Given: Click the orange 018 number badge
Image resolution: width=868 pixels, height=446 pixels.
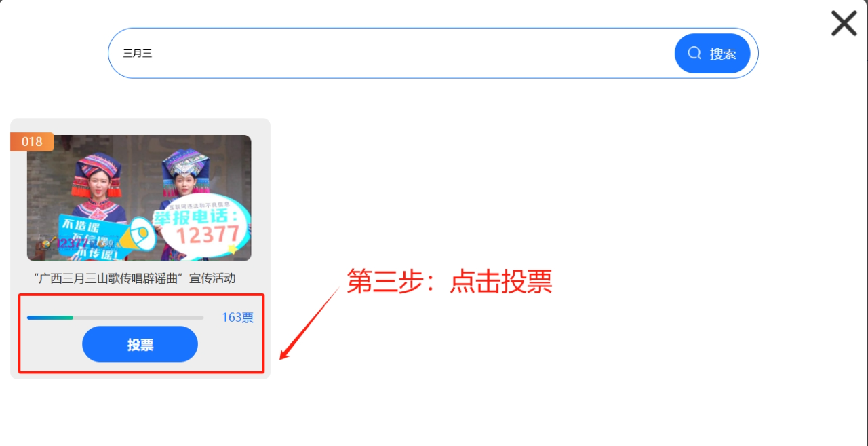Looking at the screenshot, I should click(32, 141).
